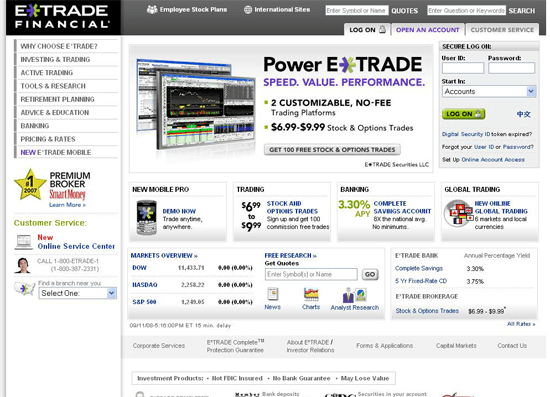Click Contact Us footer link
The height and width of the screenshot is (397, 550).
[512, 345]
